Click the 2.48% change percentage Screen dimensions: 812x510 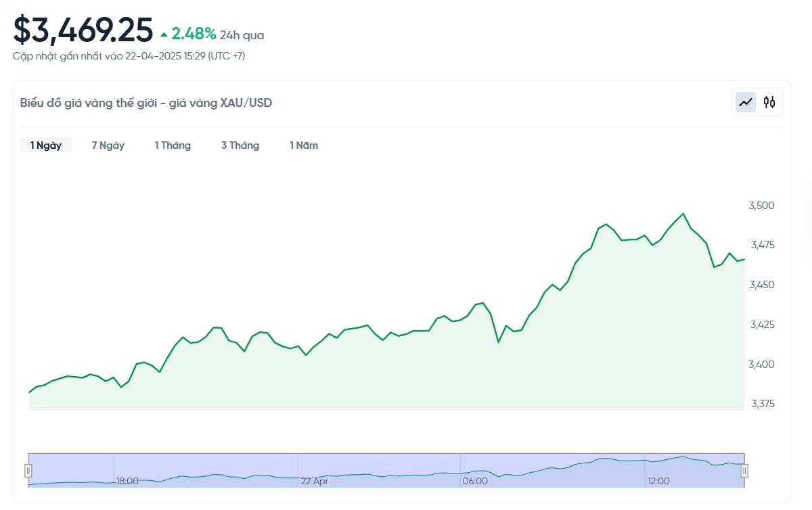click(x=194, y=34)
